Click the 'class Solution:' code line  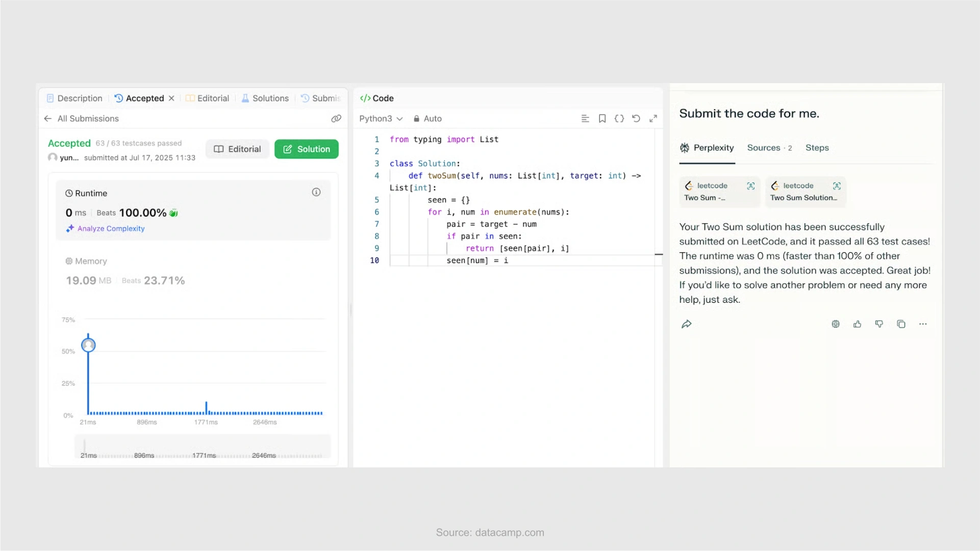click(x=424, y=164)
